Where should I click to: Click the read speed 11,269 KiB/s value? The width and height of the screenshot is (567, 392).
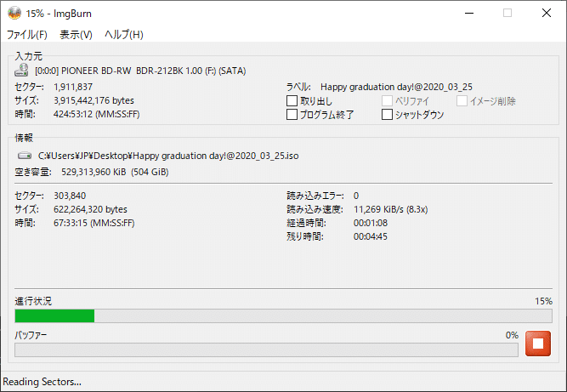click(x=390, y=209)
